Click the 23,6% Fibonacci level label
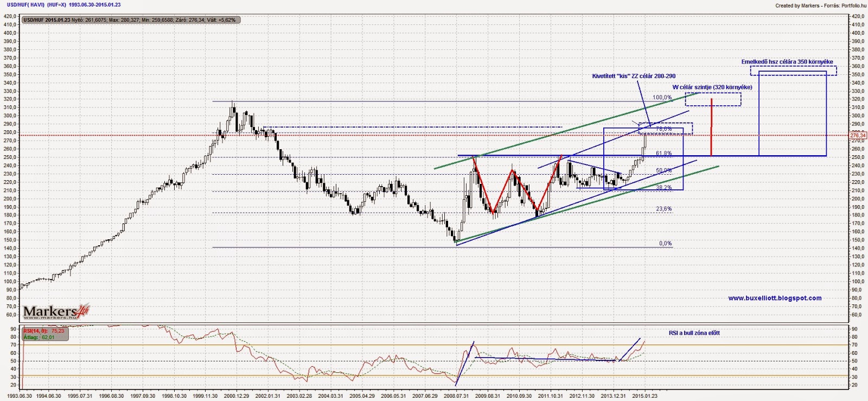The height and width of the screenshot is (401, 868). point(664,209)
